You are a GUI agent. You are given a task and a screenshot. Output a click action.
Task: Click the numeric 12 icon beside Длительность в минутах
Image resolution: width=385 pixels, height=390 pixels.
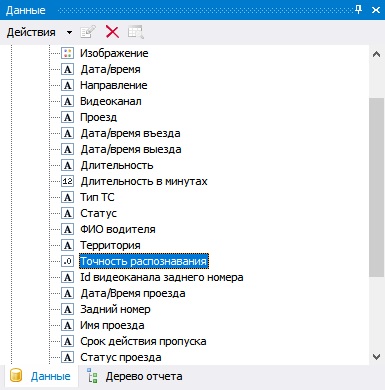67,181
